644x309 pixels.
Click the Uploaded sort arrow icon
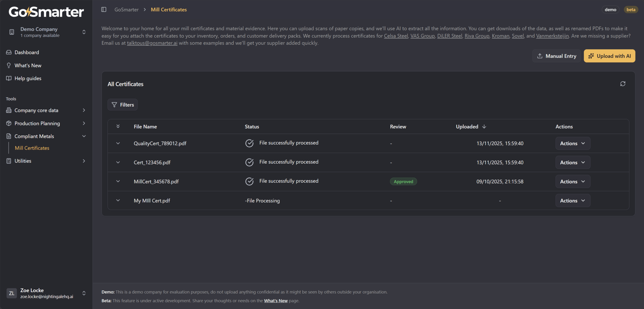pos(484,126)
